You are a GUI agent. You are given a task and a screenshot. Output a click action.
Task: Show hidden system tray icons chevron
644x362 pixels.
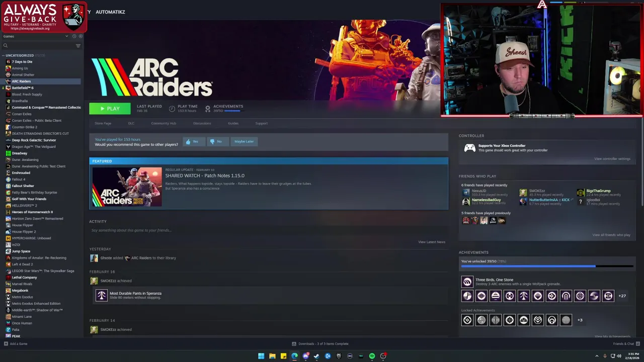click(x=597, y=356)
